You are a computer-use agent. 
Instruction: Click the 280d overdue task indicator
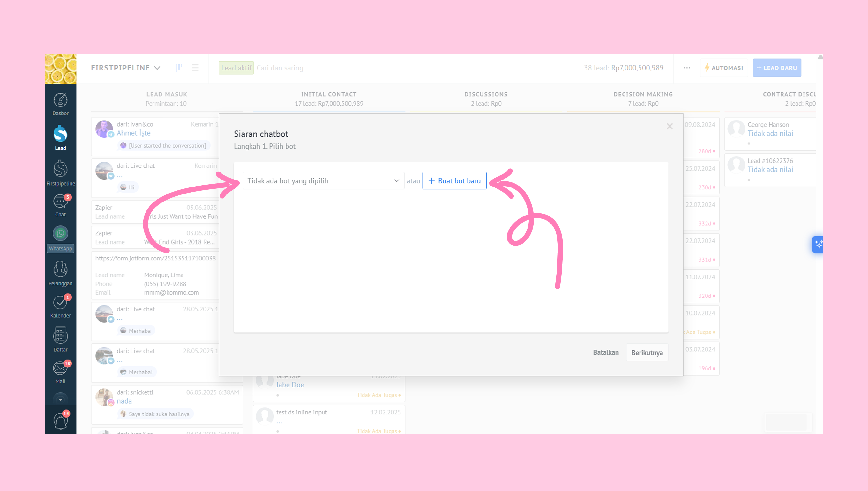707,151
